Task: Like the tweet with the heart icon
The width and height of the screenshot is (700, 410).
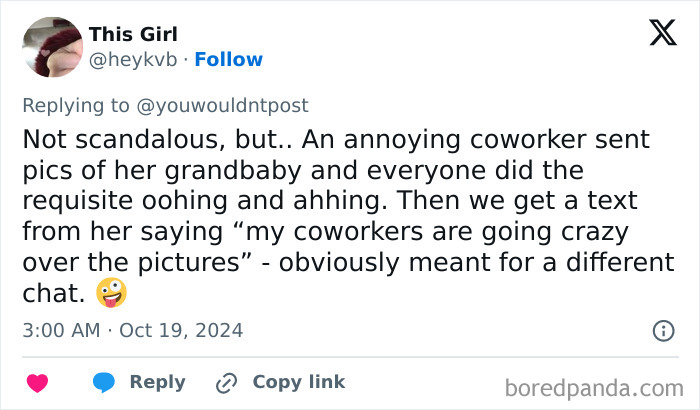Action: 37,383
